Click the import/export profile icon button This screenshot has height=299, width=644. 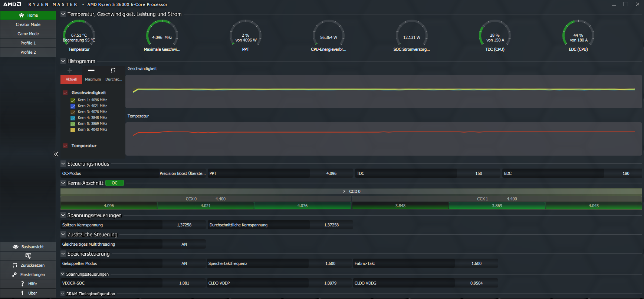pyautogui.click(x=28, y=256)
